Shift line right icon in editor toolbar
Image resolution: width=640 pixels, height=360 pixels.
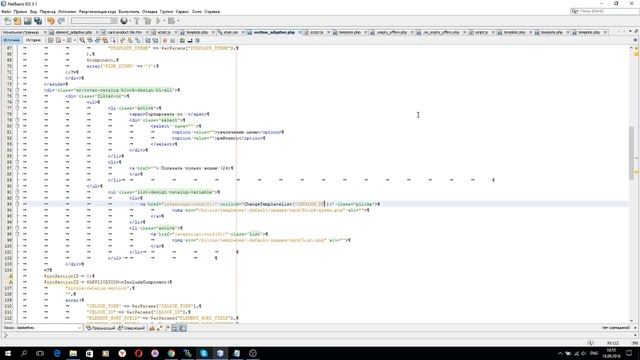pyautogui.click(x=156, y=40)
